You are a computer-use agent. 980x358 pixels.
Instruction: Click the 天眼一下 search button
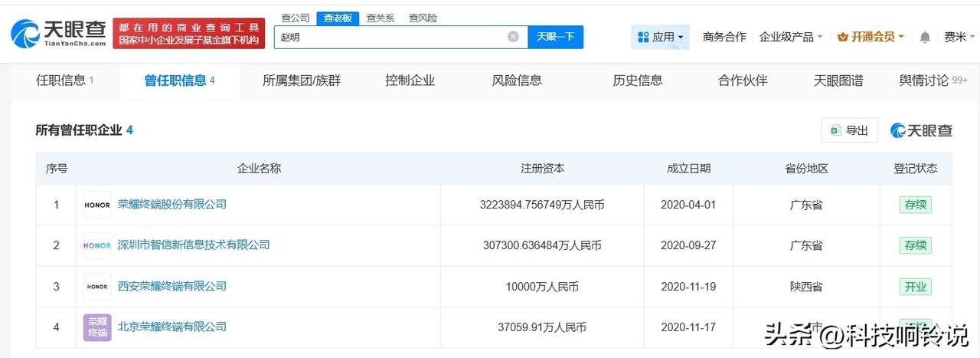[556, 37]
